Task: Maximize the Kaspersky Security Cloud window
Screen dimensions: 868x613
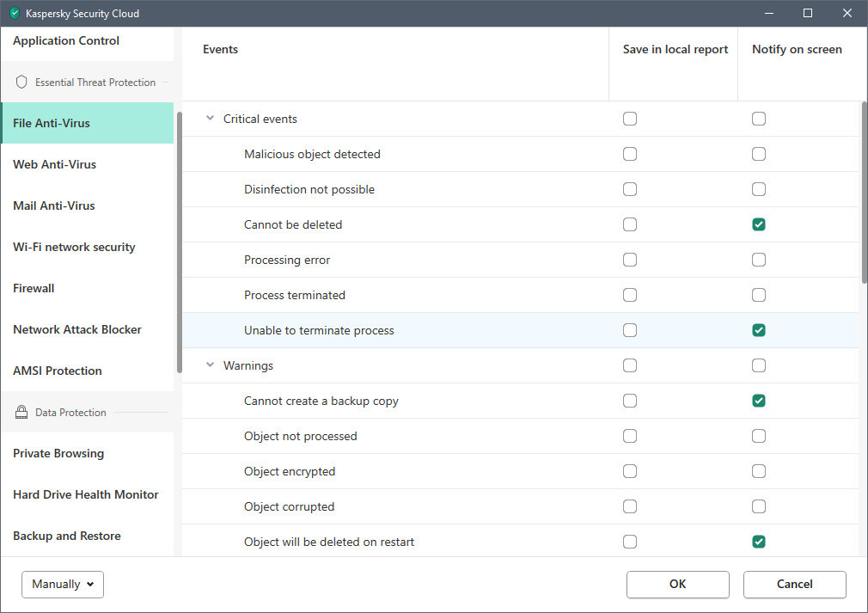Action: 808,13
